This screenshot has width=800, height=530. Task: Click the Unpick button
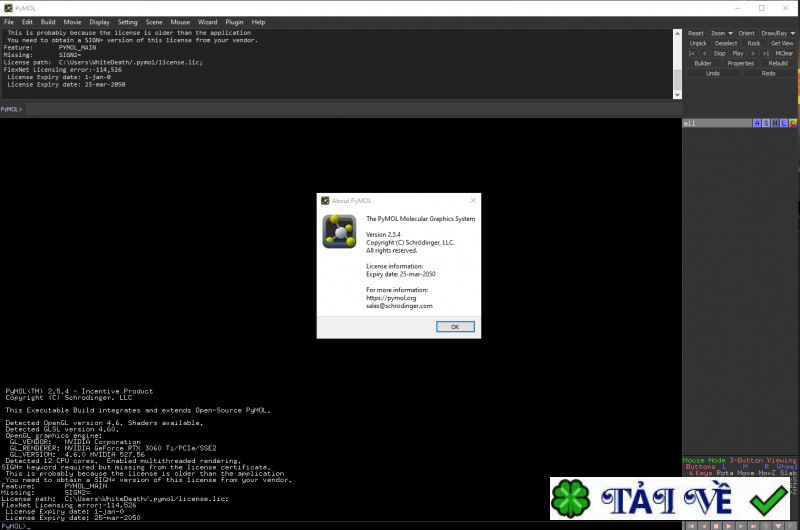tap(698, 43)
